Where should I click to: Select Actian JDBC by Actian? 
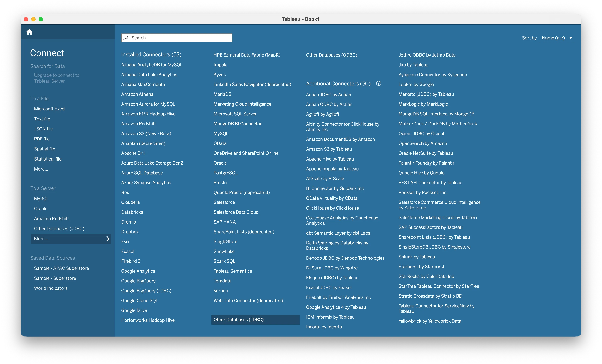[329, 95]
